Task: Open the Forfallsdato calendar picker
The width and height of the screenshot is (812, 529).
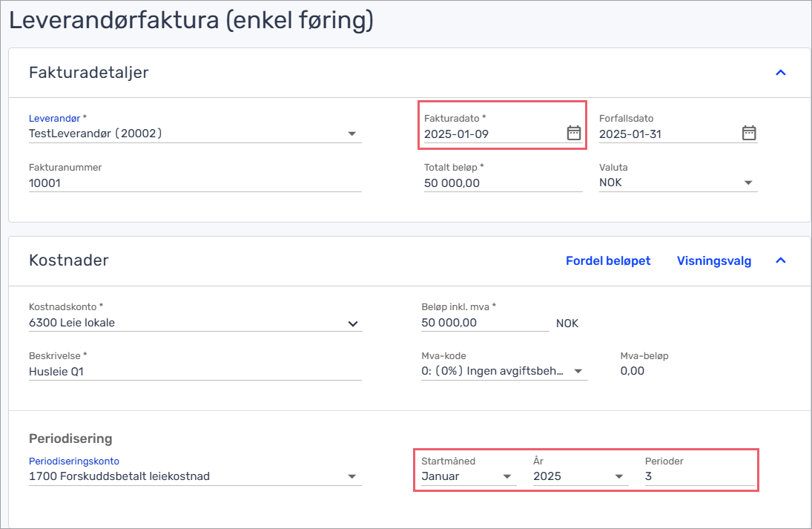Action: pos(749,134)
